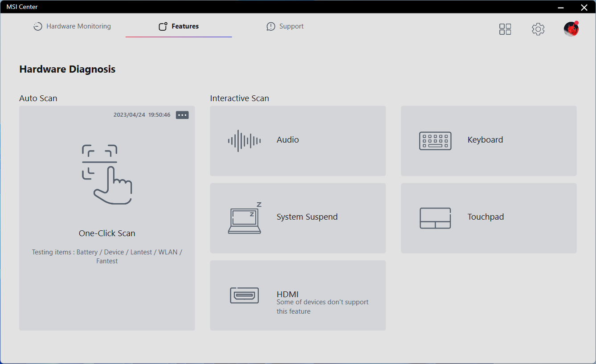Open the Touchpad interactive scan

click(489, 218)
